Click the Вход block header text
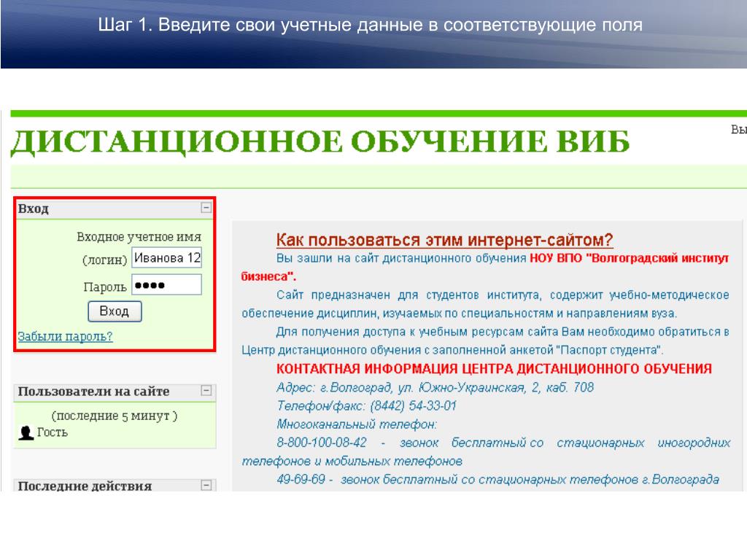Image resolution: width=747 pixels, height=560 pixels. (34, 209)
